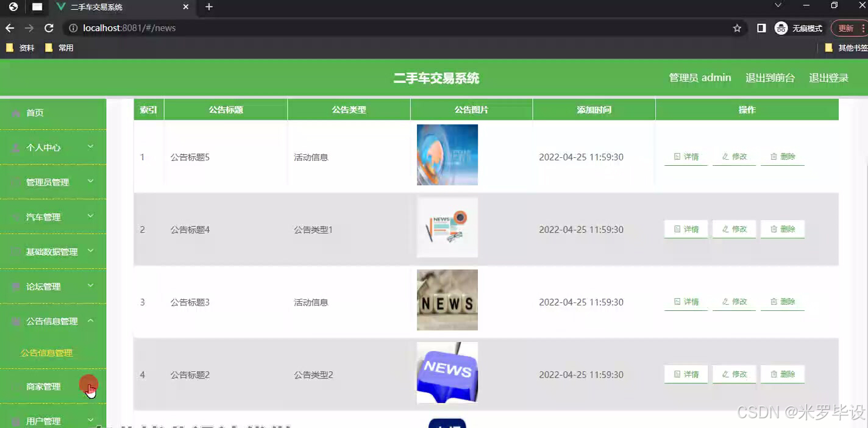Reload the page with refresh icon
The width and height of the screenshot is (868, 428).
tap(49, 28)
